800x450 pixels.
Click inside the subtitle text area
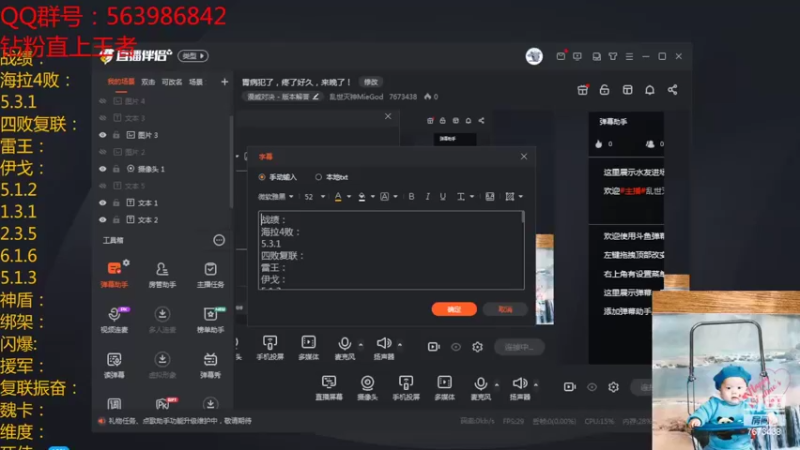390,251
